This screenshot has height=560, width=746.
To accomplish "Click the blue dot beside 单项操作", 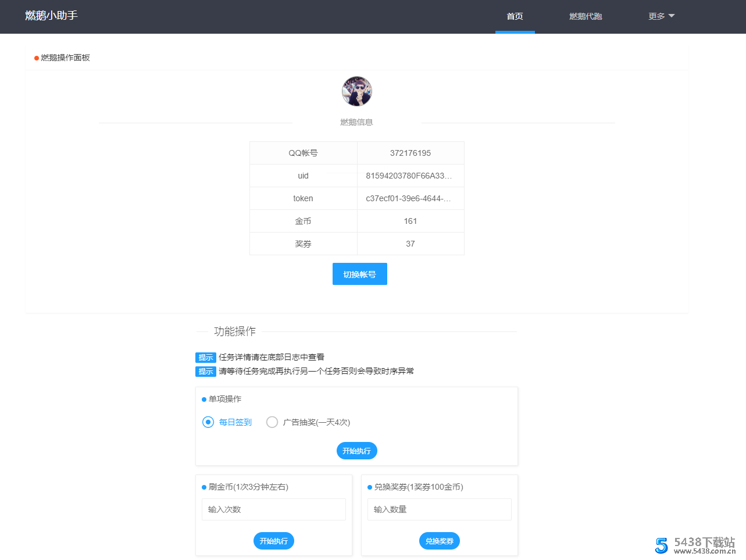I will tap(204, 399).
